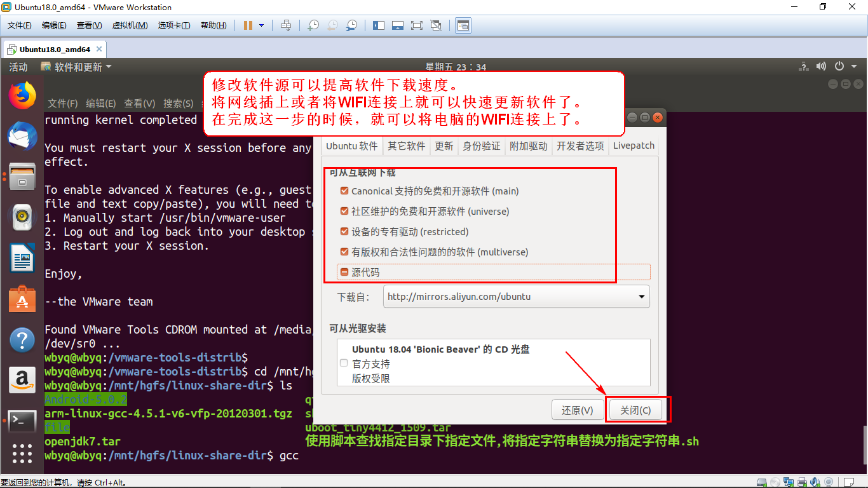
Task: Uncheck the universe community software checkbox
Action: click(x=344, y=211)
